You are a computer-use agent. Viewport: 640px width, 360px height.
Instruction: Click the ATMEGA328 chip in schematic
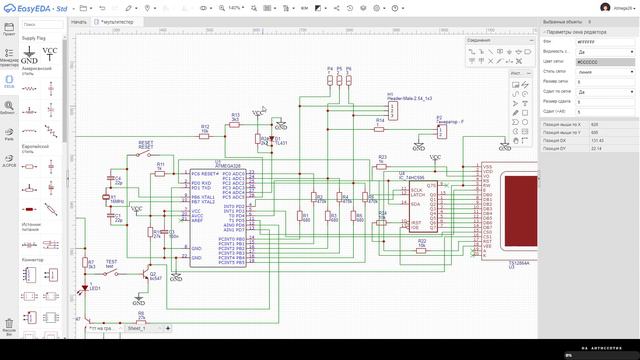tap(218, 218)
